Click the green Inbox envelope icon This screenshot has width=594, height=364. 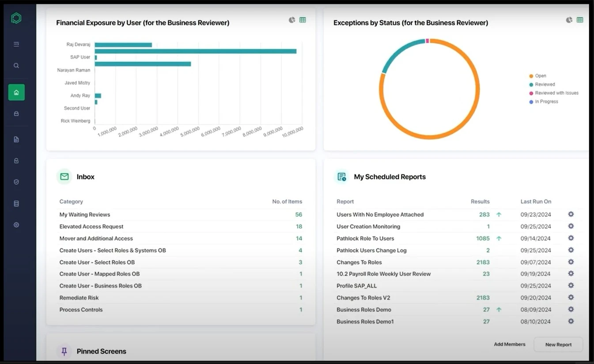[x=64, y=176]
